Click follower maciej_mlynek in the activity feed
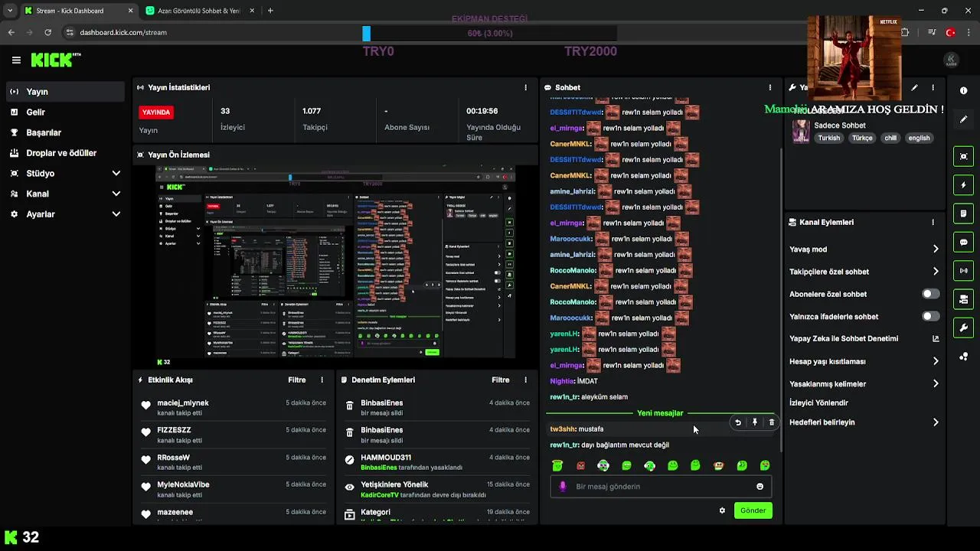The width and height of the screenshot is (980, 551). coord(183,403)
